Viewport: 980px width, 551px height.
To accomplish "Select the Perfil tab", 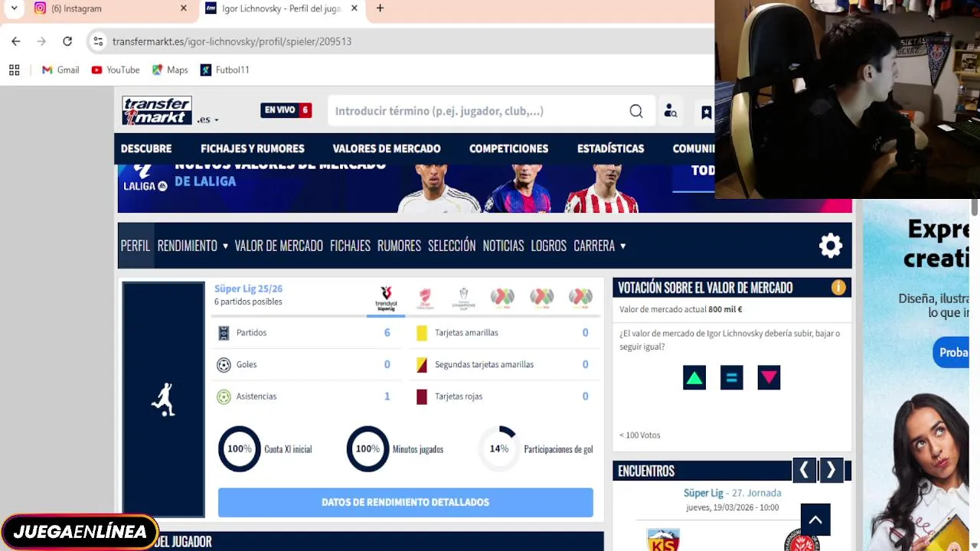I will tap(136, 246).
